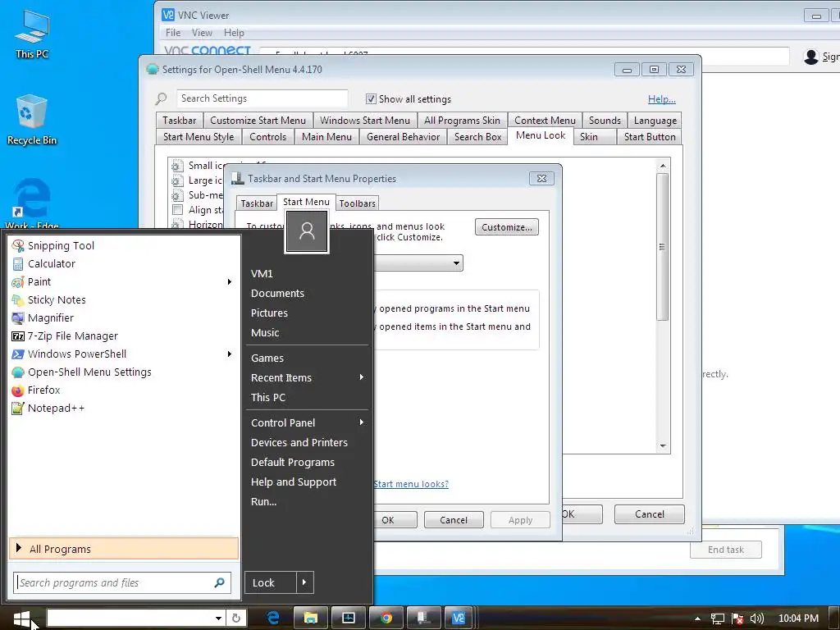This screenshot has height=630, width=840.
Task: Click the settings list scrollbar down arrow
Action: [x=663, y=446]
